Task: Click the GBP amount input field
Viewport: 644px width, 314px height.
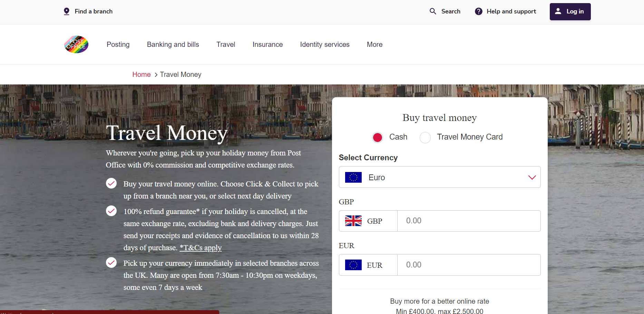Action: click(x=469, y=221)
